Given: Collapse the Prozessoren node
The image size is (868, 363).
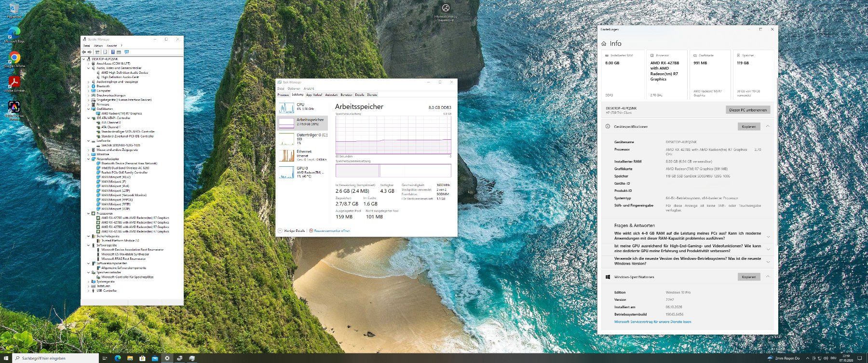Looking at the screenshot, I should [x=89, y=214].
